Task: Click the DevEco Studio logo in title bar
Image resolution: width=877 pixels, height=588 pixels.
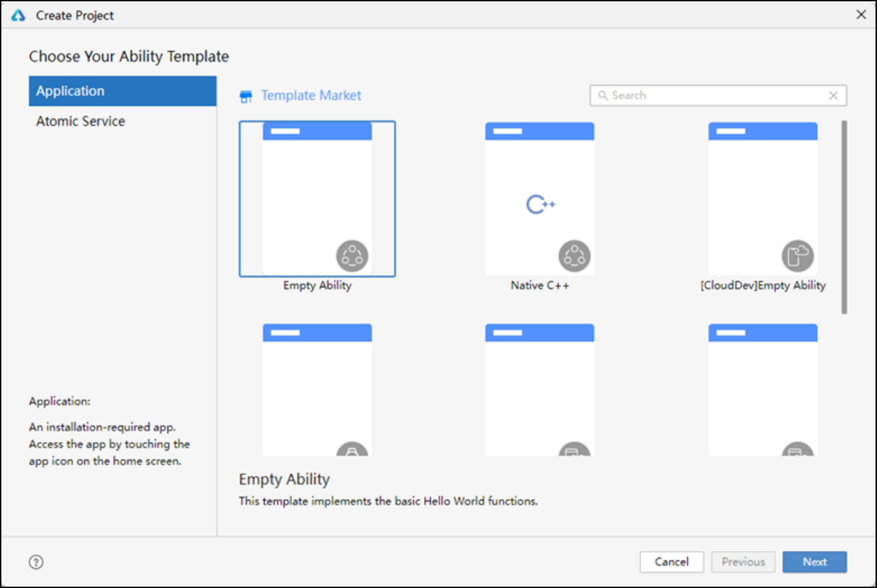Action: point(18,15)
